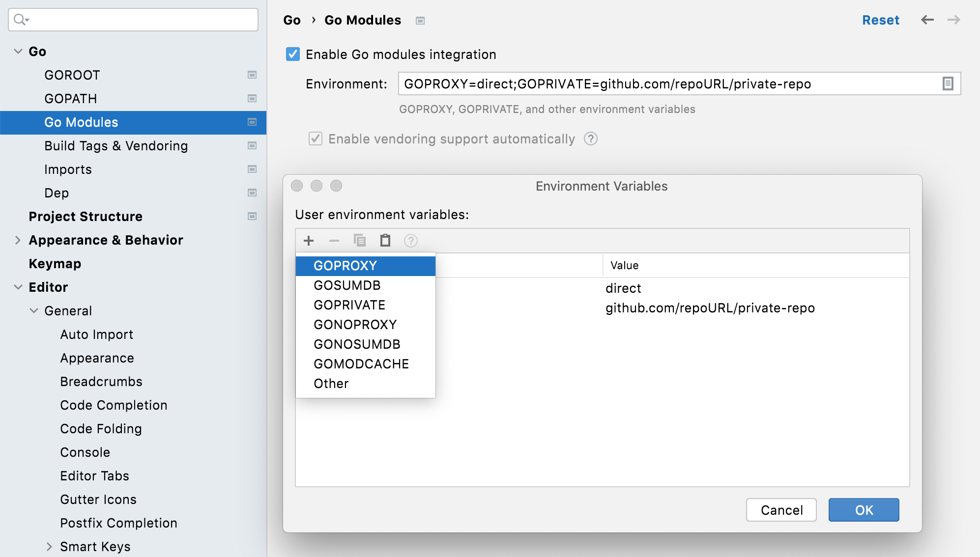Image resolution: width=980 pixels, height=557 pixels.
Task: Click help icon next to vendoring support
Action: [x=591, y=139]
